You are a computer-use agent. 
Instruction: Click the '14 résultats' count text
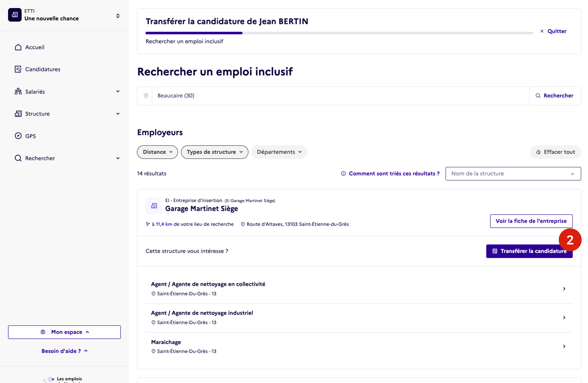tap(152, 173)
